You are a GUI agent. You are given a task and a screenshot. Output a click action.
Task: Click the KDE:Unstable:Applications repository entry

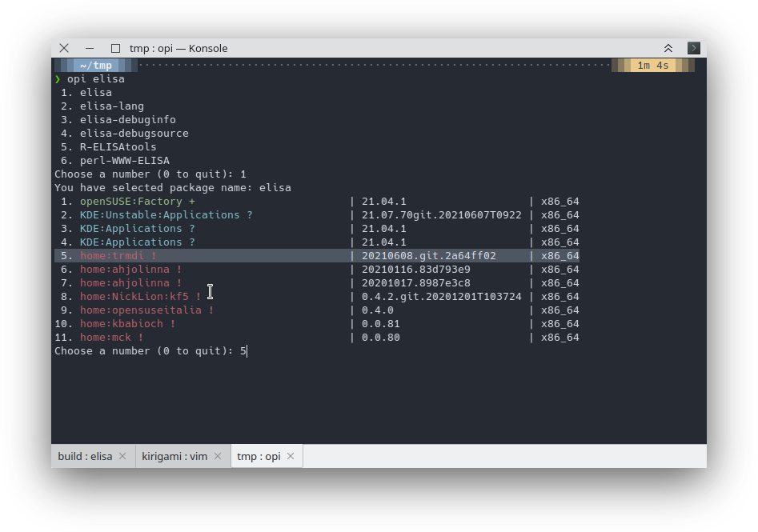tap(166, 214)
